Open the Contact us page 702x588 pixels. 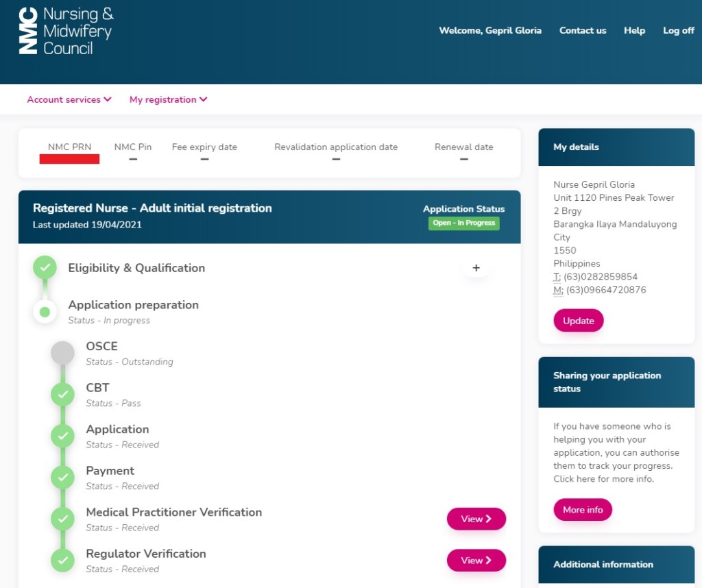583,30
